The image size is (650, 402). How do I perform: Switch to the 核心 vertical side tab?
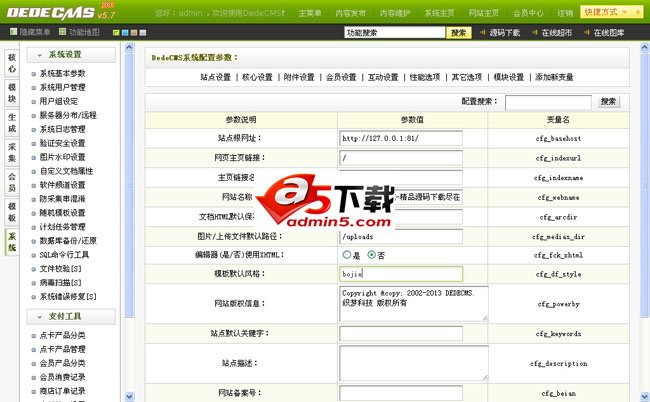click(x=12, y=63)
